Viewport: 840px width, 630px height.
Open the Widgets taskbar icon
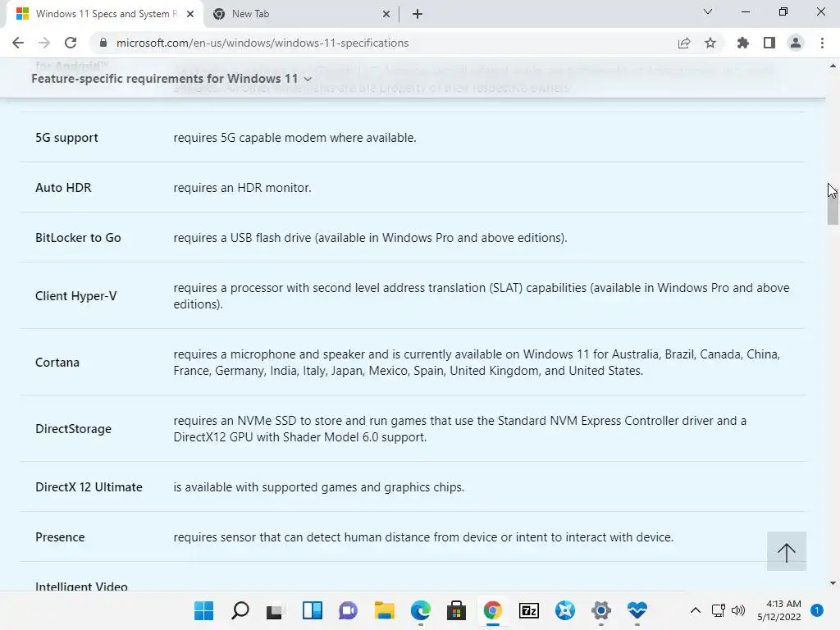click(x=312, y=610)
